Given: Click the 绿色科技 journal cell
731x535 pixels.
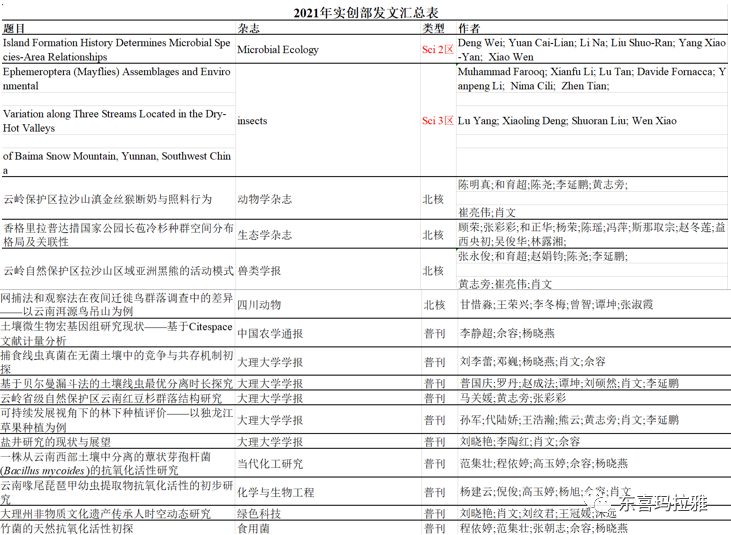Looking at the screenshot, I should point(258,513).
